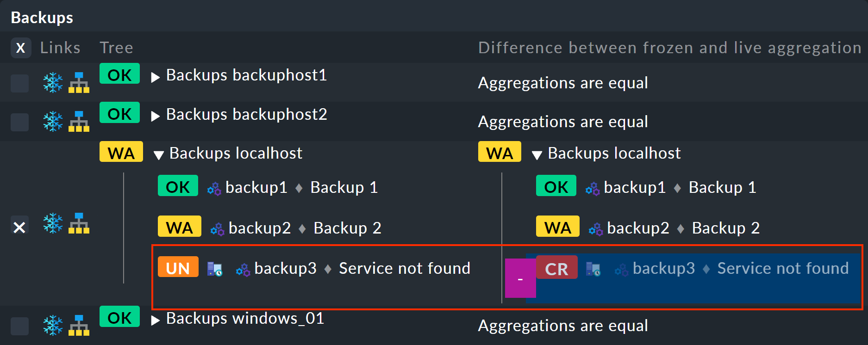Image resolution: width=868 pixels, height=345 pixels.
Task: Click the Tree column header
Action: pyautogui.click(x=116, y=48)
